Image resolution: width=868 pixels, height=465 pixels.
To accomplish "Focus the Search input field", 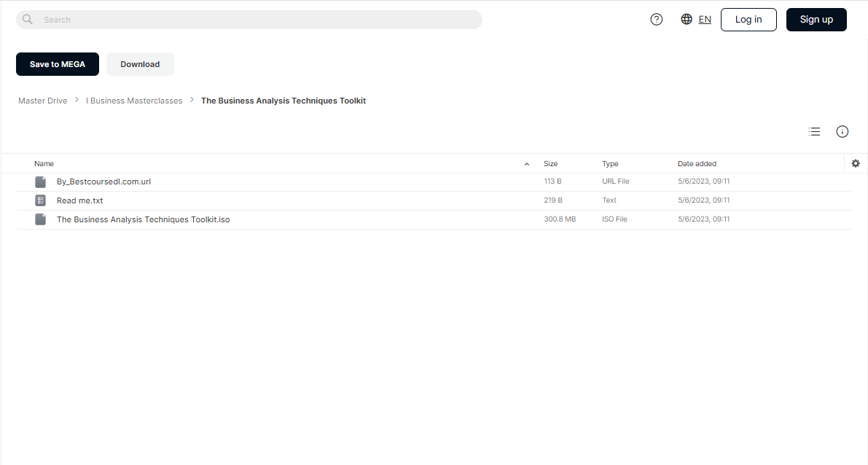I will [249, 20].
